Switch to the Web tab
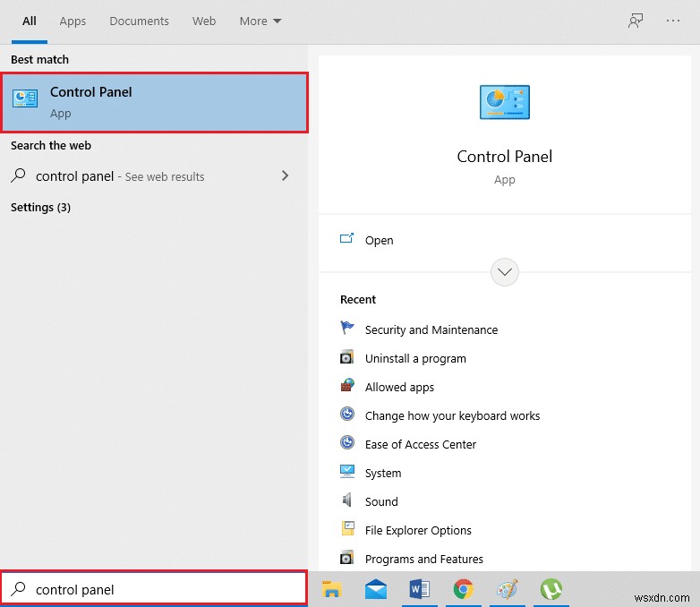700x607 pixels. click(x=204, y=21)
